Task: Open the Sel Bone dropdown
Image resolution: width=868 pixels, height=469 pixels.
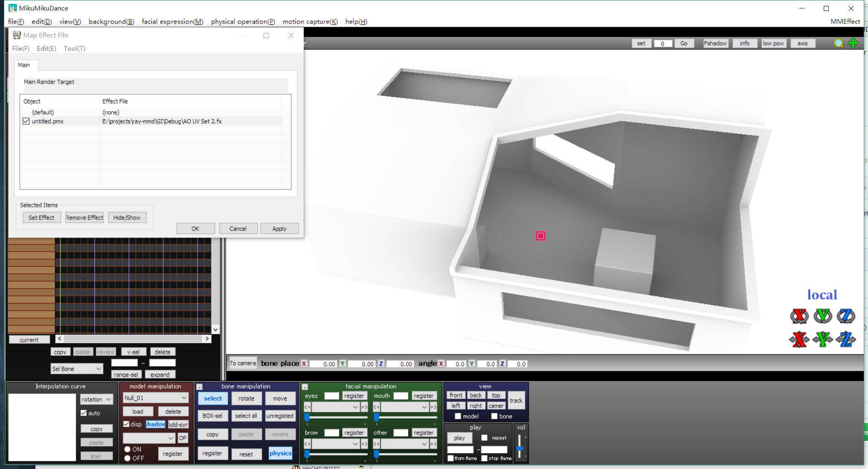Action: [x=76, y=368]
